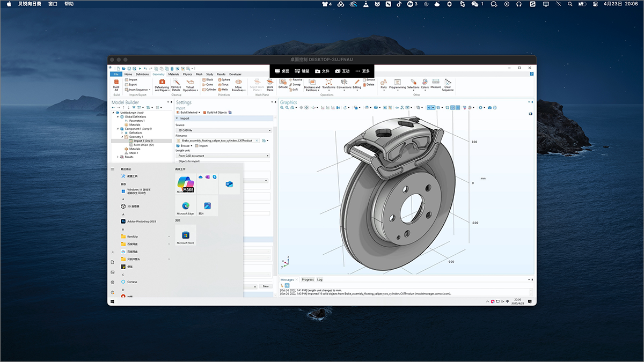This screenshot has height=362, width=644.
Task: Open Microsoft Edge tile in Start menu
Action: (x=185, y=206)
